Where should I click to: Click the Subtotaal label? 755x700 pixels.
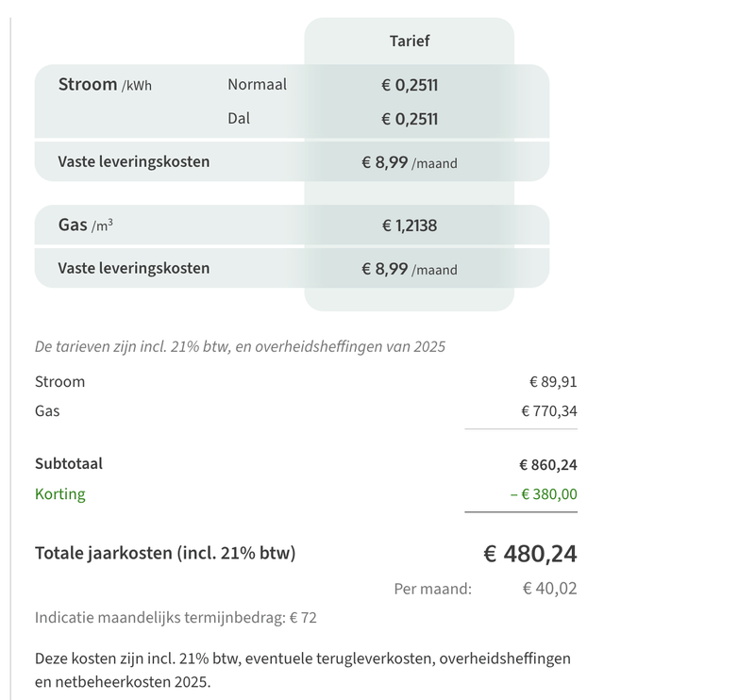(69, 464)
